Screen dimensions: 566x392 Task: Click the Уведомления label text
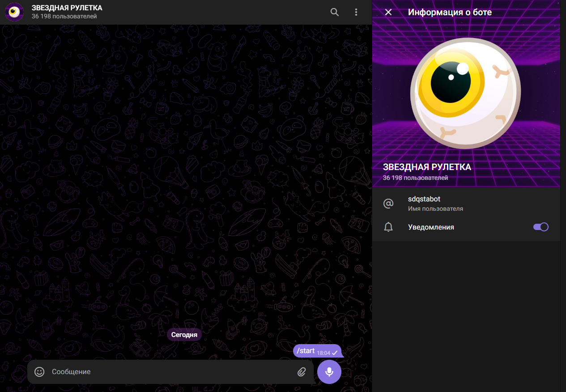(x=431, y=227)
